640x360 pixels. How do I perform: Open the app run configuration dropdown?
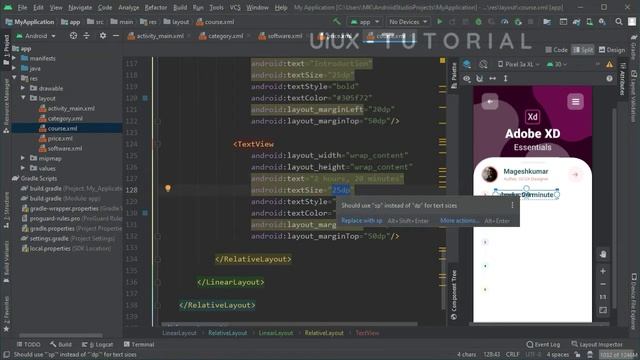(x=365, y=22)
